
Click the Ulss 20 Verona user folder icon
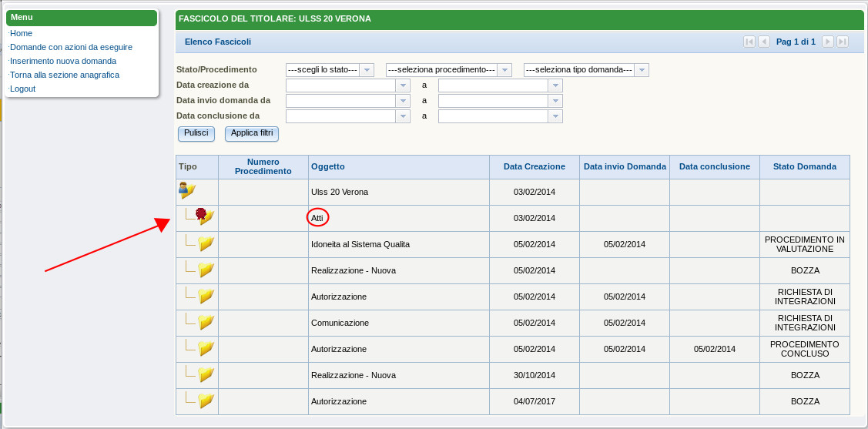click(x=187, y=191)
